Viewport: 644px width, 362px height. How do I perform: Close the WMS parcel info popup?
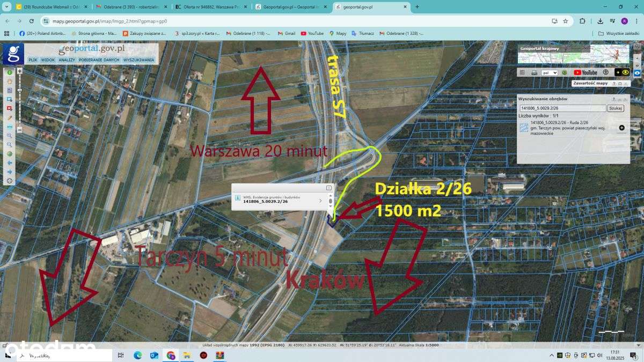[329, 188]
